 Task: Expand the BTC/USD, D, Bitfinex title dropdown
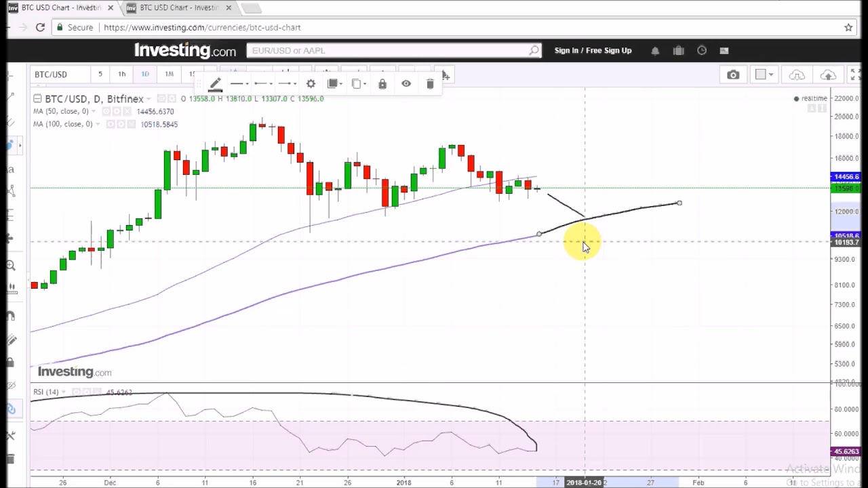[149, 99]
